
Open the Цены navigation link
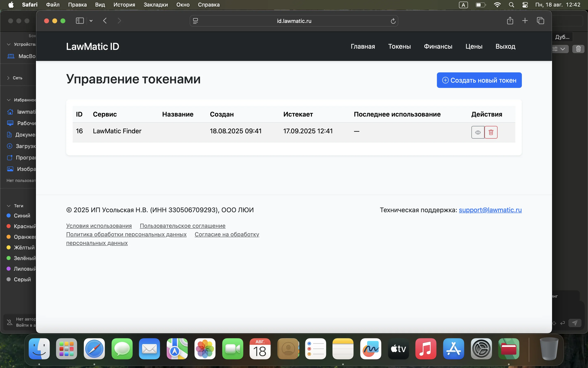click(474, 46)
